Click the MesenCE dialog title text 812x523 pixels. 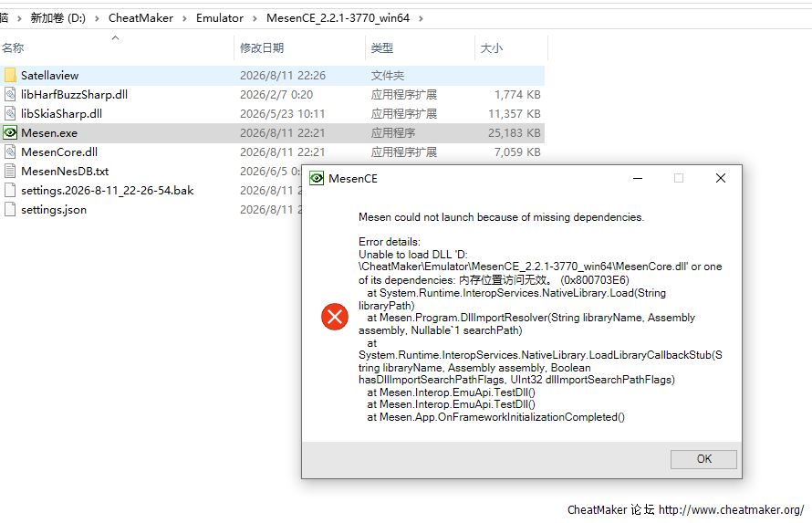pyautogui.click(x=353, y=178)
